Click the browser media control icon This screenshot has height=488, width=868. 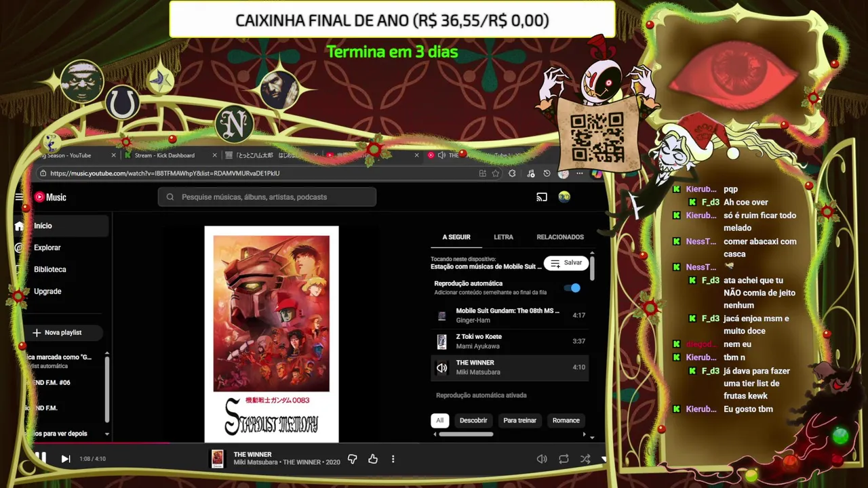pyautogui.click(x=530, y=174)
